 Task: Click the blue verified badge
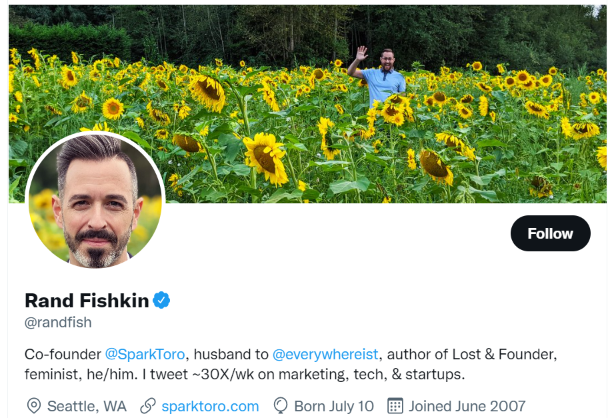pos(161,300)
